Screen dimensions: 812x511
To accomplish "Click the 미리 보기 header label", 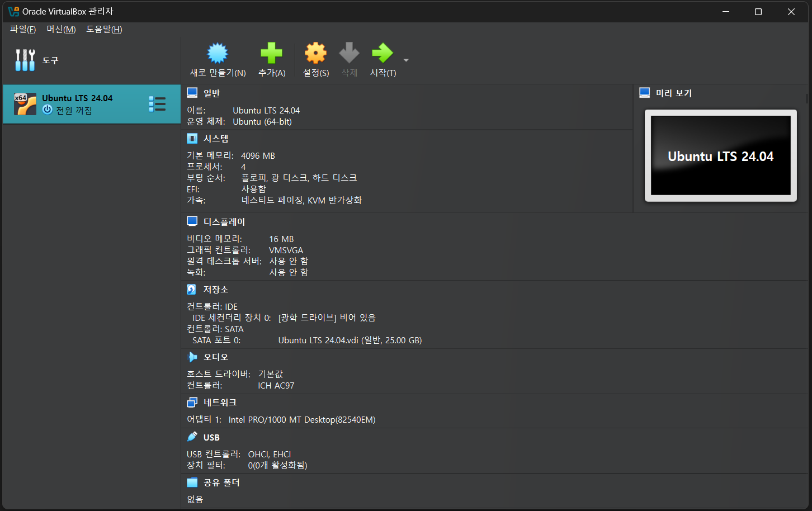I will coord(674,93).
